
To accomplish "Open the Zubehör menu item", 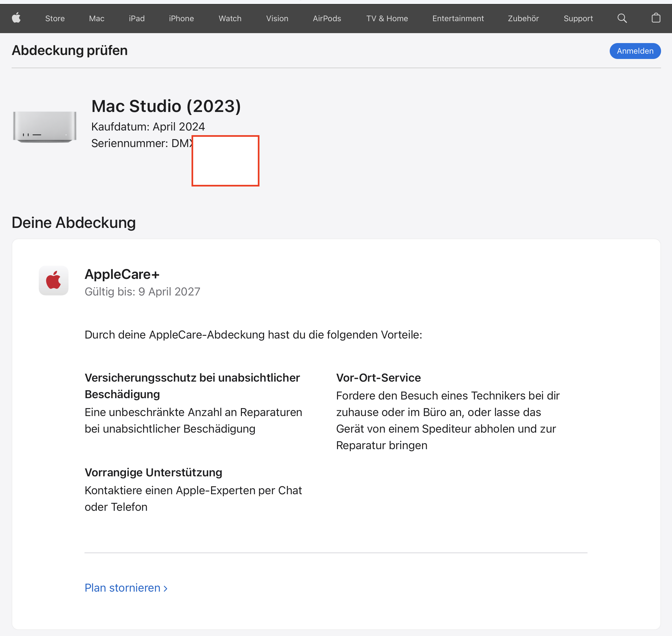I will 523,19.
